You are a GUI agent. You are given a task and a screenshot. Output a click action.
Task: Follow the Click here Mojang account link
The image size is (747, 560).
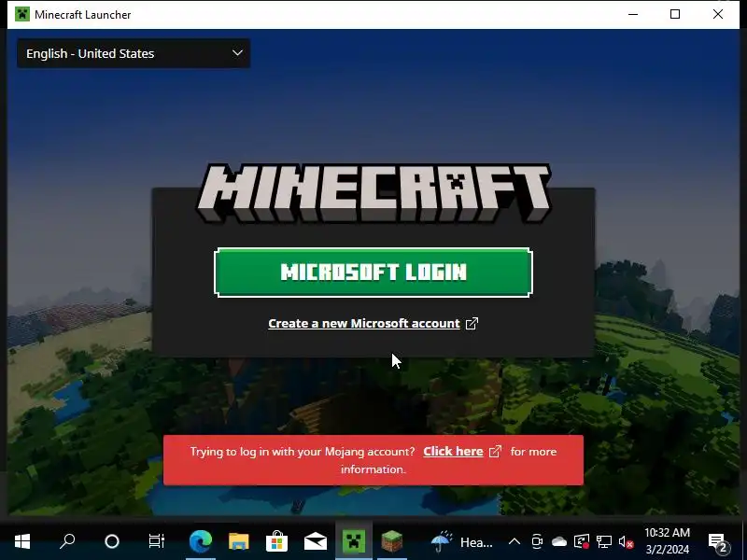click(x=453, y=451)
